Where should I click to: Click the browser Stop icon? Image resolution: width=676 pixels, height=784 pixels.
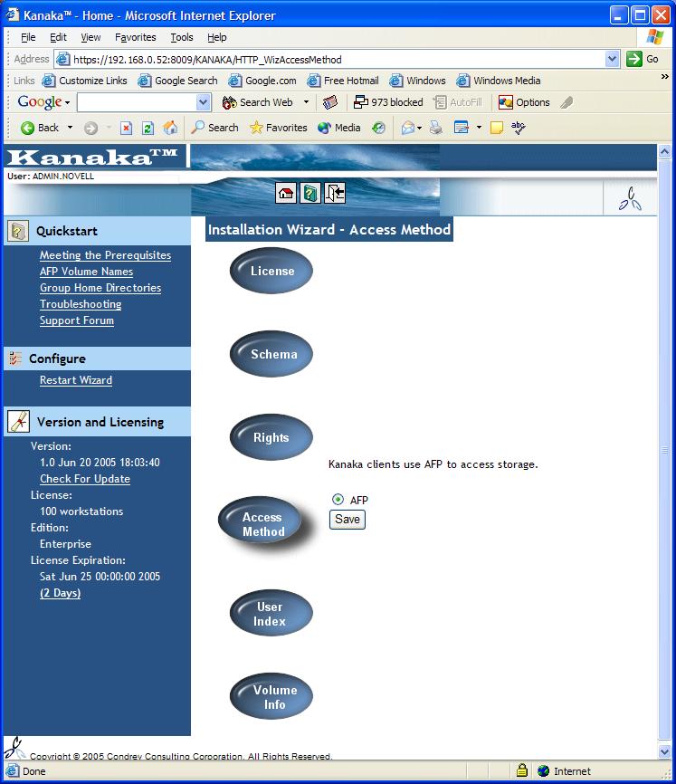(127, 128)
